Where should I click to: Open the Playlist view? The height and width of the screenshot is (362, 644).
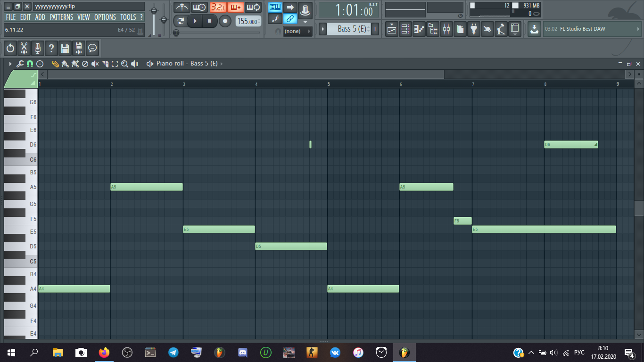point(391,29)
